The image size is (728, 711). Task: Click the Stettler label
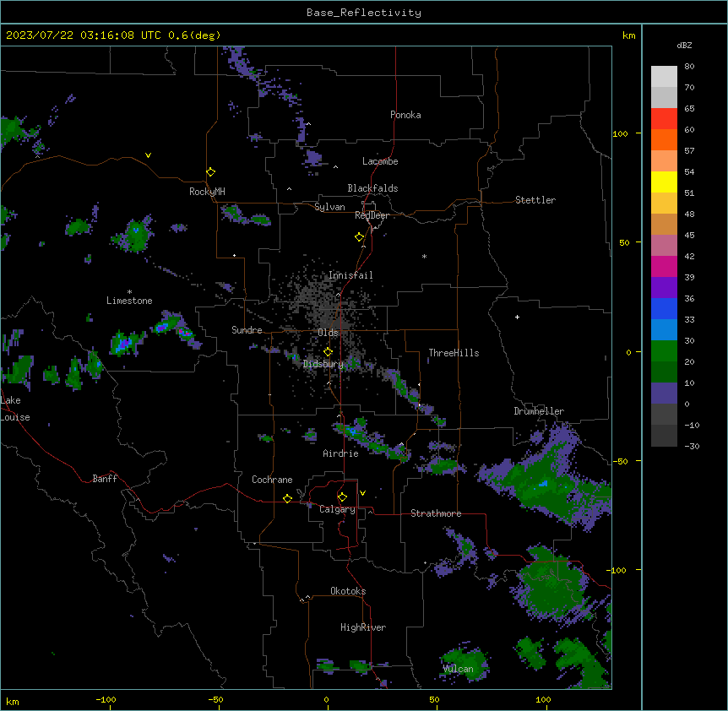click(x=535, y=200)
